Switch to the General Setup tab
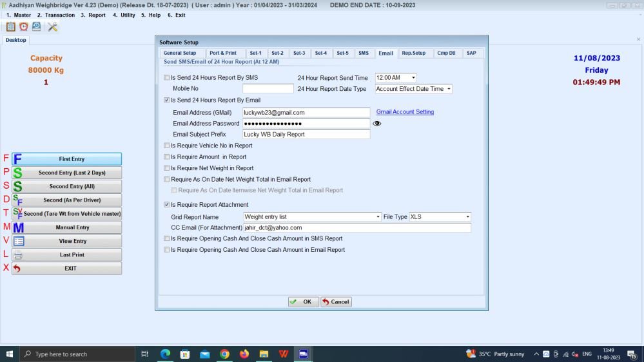Viewport: 644px width, 362px height. point(180,53)
